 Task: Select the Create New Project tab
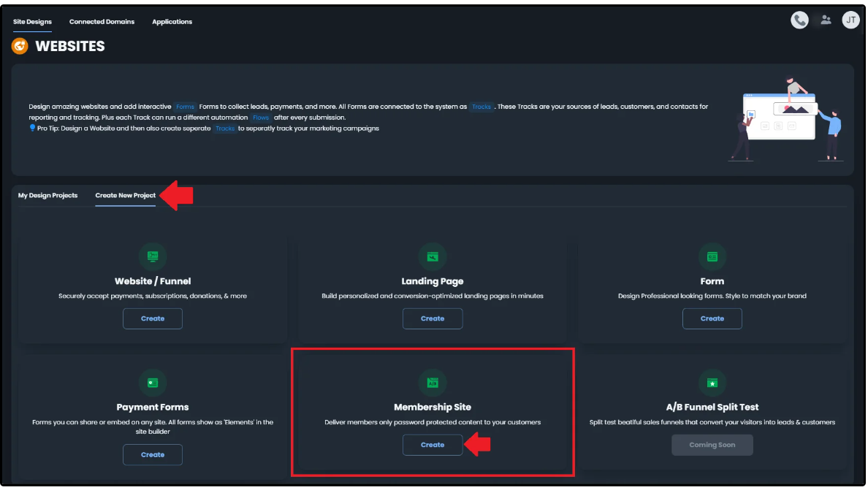[125, 196]
